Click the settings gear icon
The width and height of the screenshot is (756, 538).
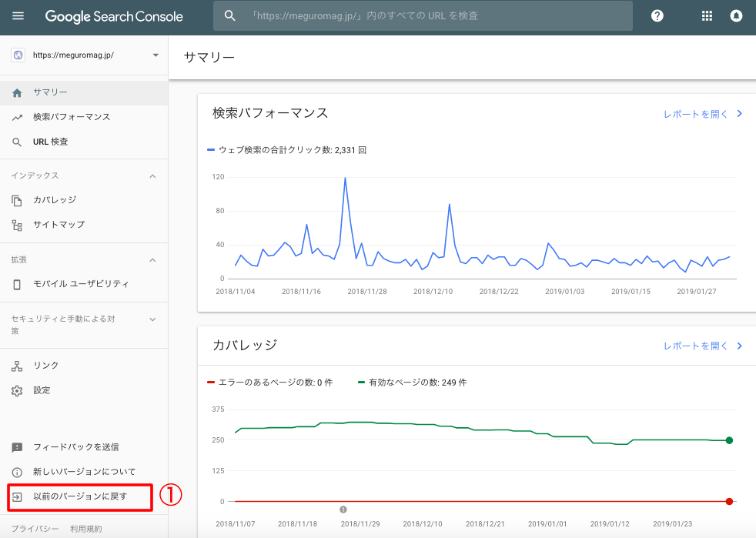[17, 391]
